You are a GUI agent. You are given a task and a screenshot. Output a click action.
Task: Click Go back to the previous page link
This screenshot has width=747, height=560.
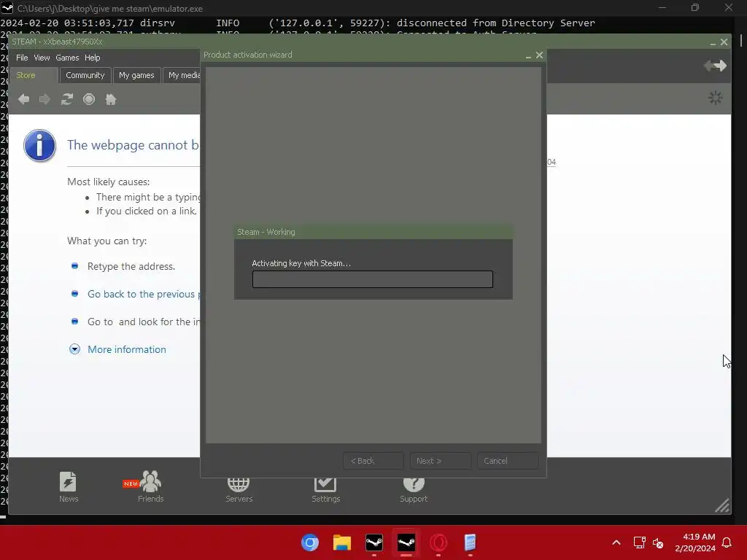[144, 294]
